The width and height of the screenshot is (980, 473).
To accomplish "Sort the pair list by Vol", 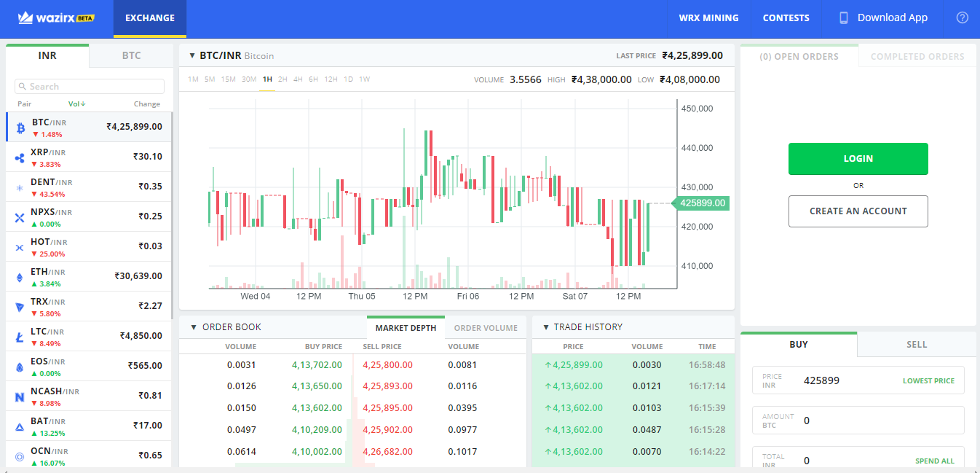I will pos(76,104).
